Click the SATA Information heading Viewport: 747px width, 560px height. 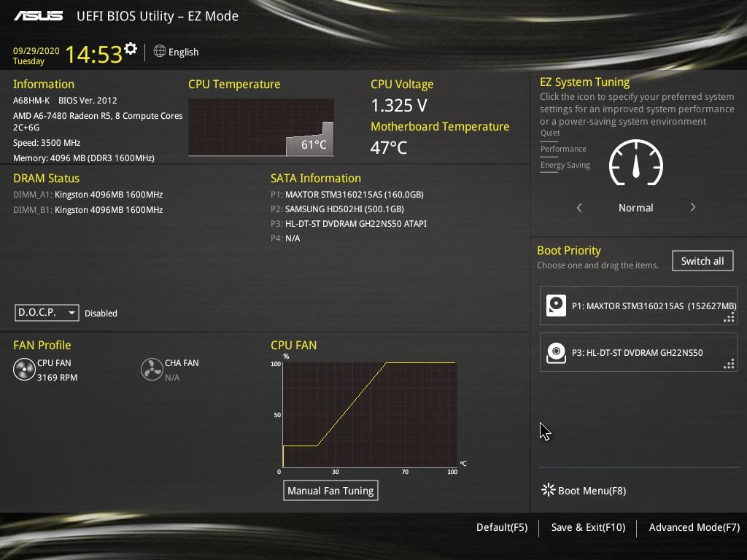click(x=316, y=178)
